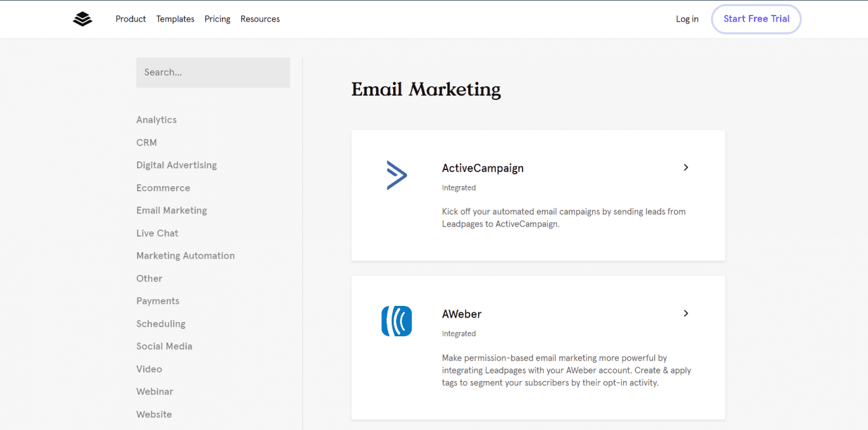Select the Payments category
Viewport: 868px width, 430px height.
click(x=158, y=301)
